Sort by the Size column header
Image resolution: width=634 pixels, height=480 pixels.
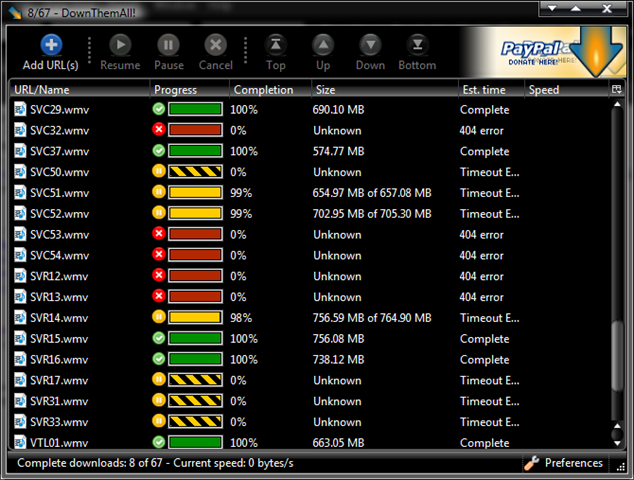(x=385, y=90)
